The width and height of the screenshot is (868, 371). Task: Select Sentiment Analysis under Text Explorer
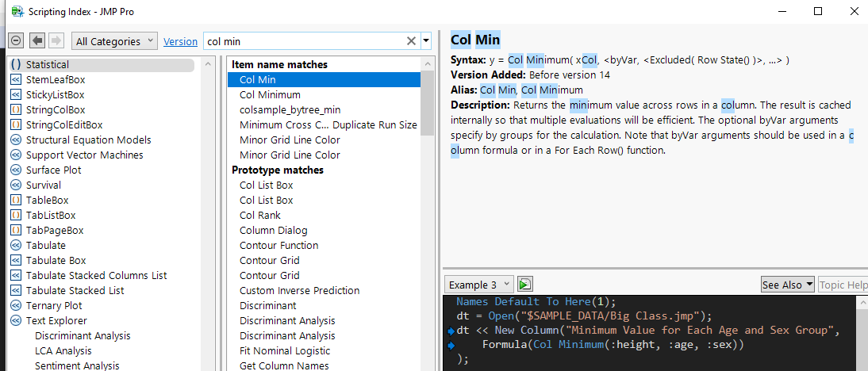(77, 365)
